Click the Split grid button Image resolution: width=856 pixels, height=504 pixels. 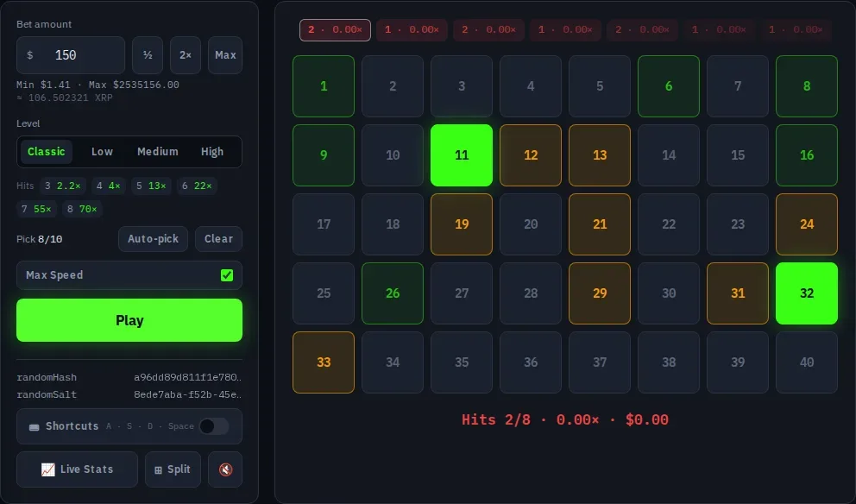173,469
